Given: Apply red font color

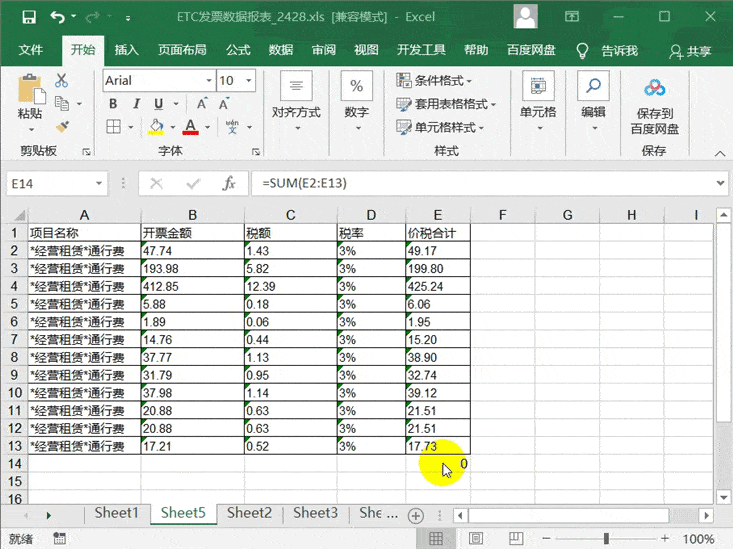Looking at the screenshot, I should click(190, 127).
